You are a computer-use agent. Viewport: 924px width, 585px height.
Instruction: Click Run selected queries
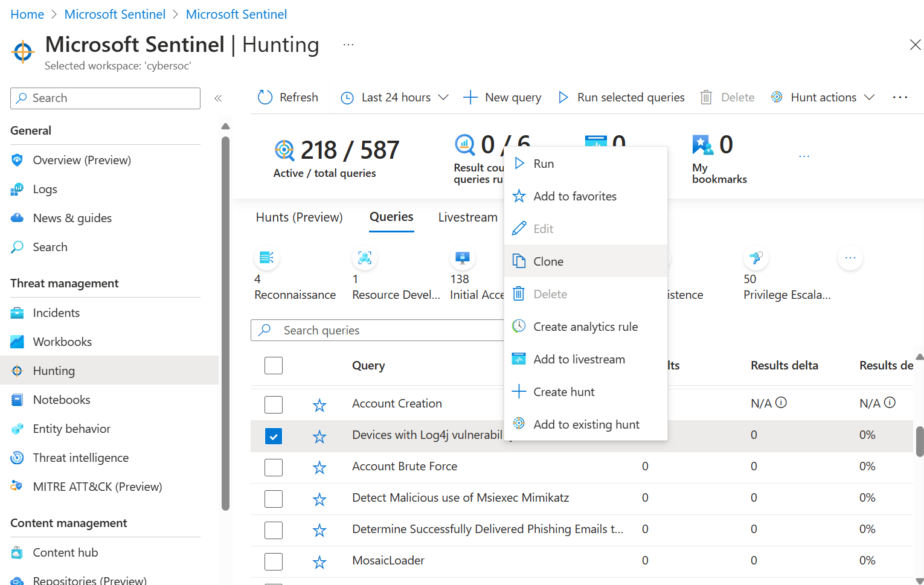coord(621,97)
